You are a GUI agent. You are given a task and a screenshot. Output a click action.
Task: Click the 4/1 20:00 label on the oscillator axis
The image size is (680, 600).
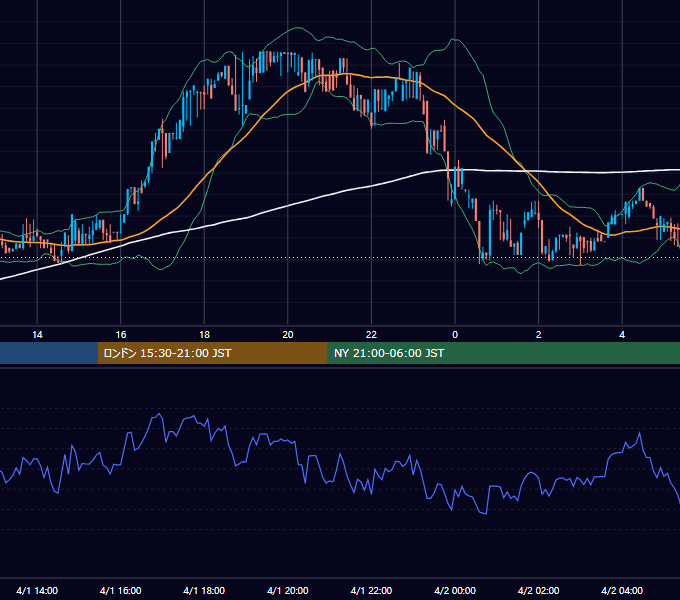pyautogui.click(x=288, y=590)
